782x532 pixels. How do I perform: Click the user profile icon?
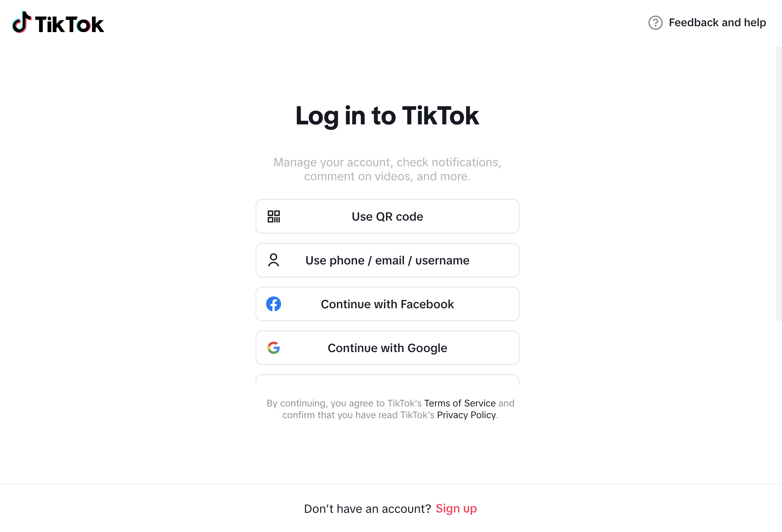[274, 260]
